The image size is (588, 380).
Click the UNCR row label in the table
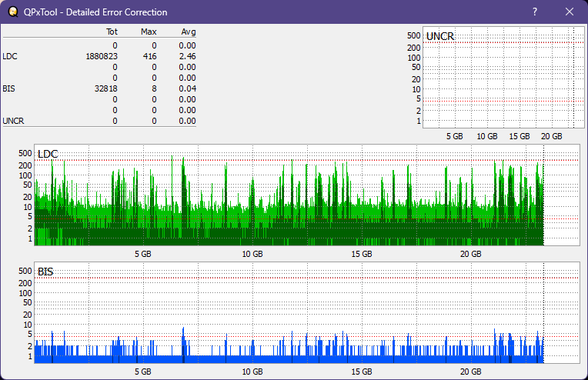(x=13, y=121)
